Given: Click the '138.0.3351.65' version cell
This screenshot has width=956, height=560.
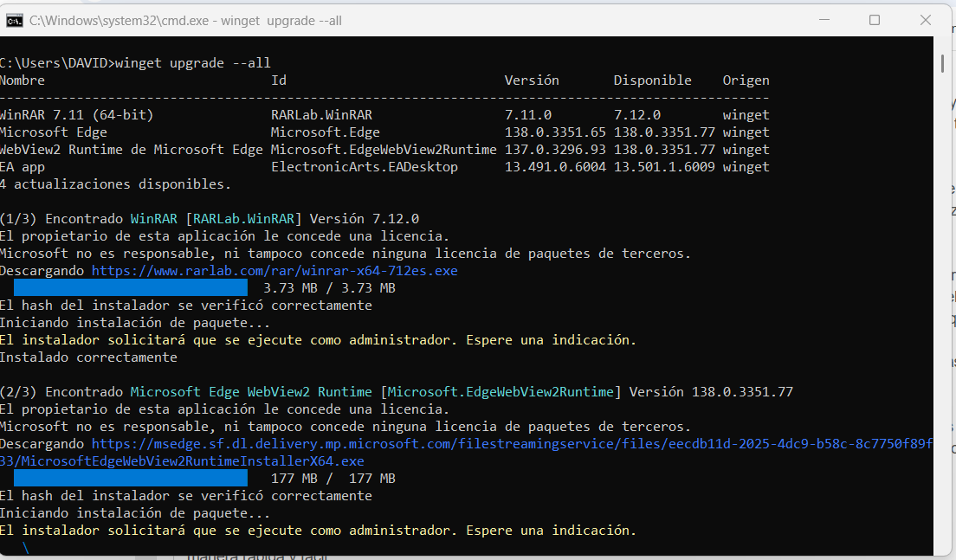Looking at the screenshot, I should tap(555, 132).
